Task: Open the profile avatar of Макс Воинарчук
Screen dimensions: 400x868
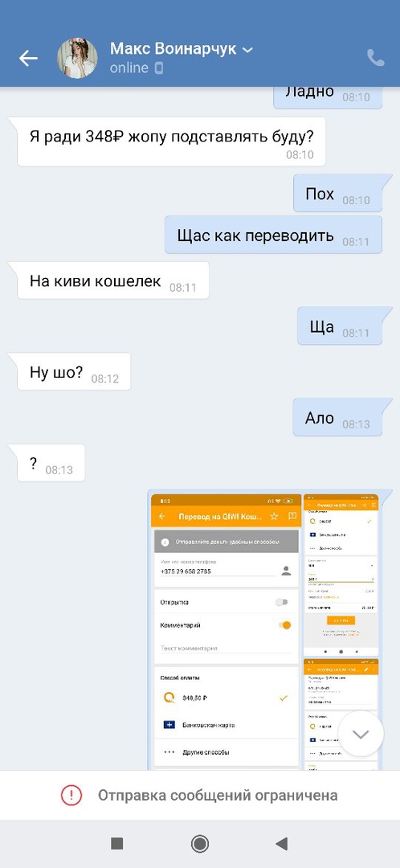Action: 77,58
